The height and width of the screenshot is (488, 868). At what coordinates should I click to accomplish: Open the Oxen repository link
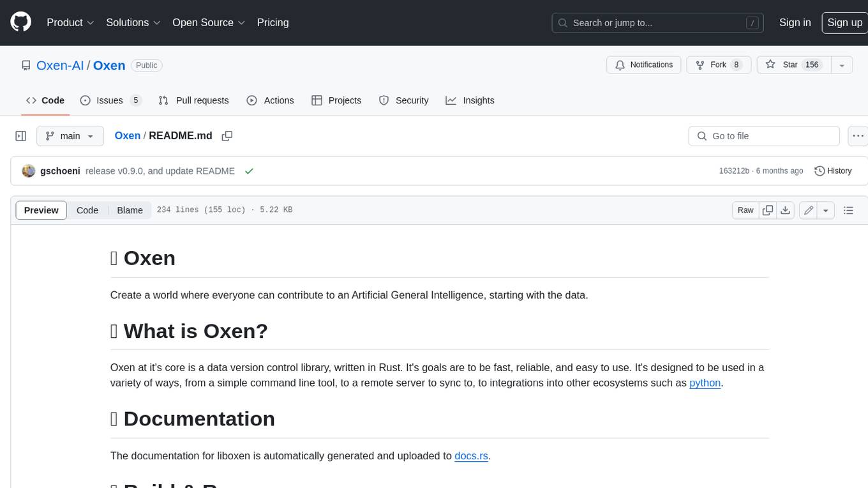coord(109,65)
